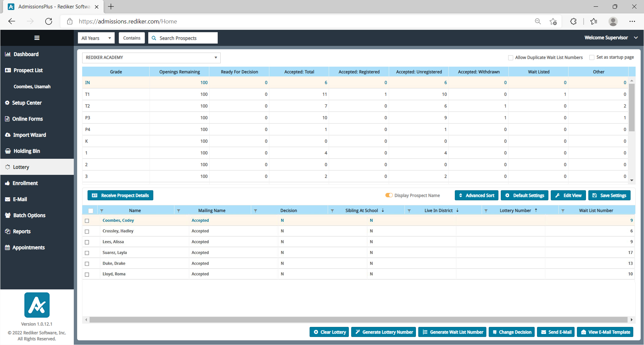The image size is (644, 345).
Task: Open the Mailing Name column filter funnel
Action: (x=178, y=211)
